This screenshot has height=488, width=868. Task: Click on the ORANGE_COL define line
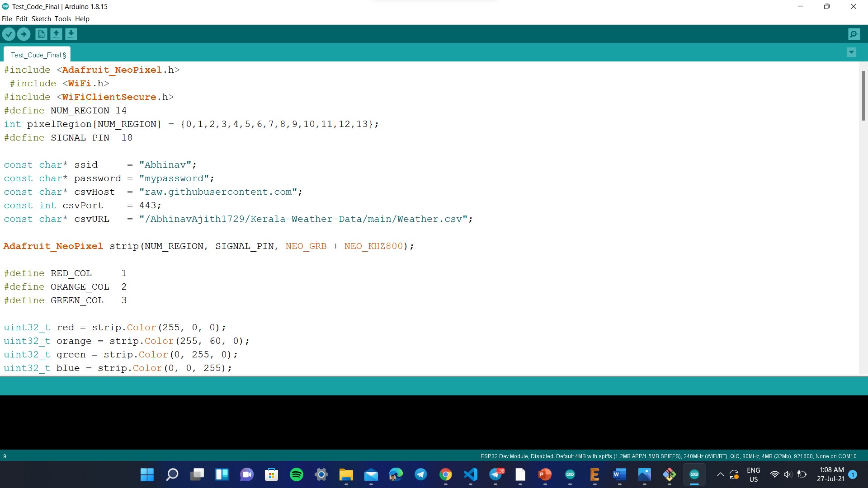[x=65, y=287]
